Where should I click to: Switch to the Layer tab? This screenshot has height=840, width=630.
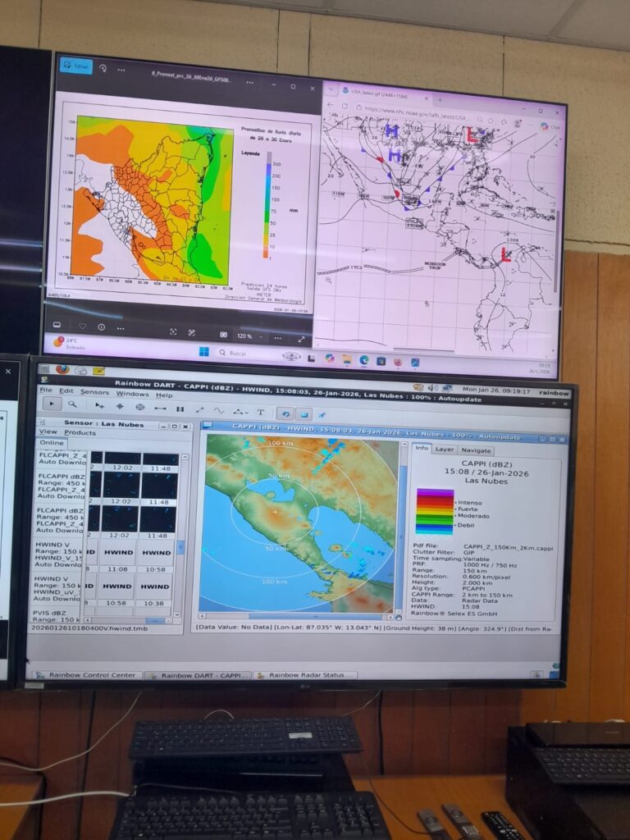click(x=445, y=450)
